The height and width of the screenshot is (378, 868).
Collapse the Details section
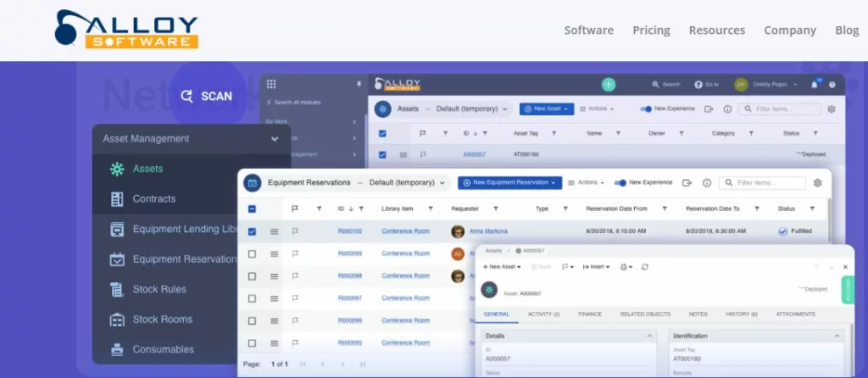tap(649, 336)
